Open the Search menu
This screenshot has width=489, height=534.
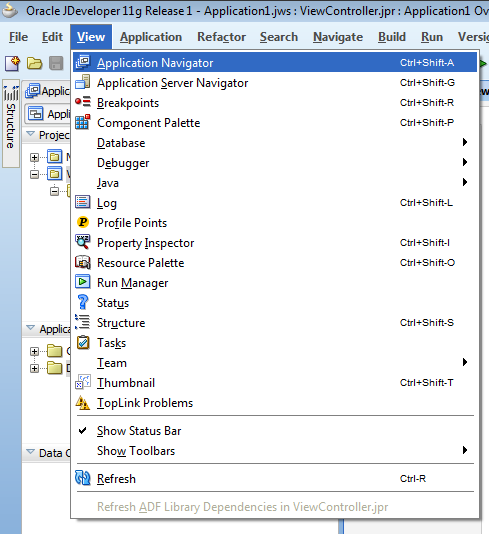click(x=279, y=37)
